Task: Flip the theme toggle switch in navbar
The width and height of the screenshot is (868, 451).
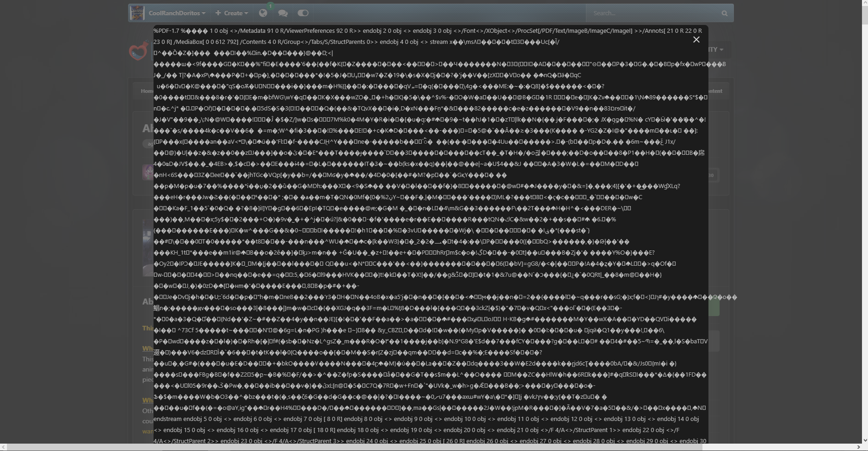Action: 303,13
